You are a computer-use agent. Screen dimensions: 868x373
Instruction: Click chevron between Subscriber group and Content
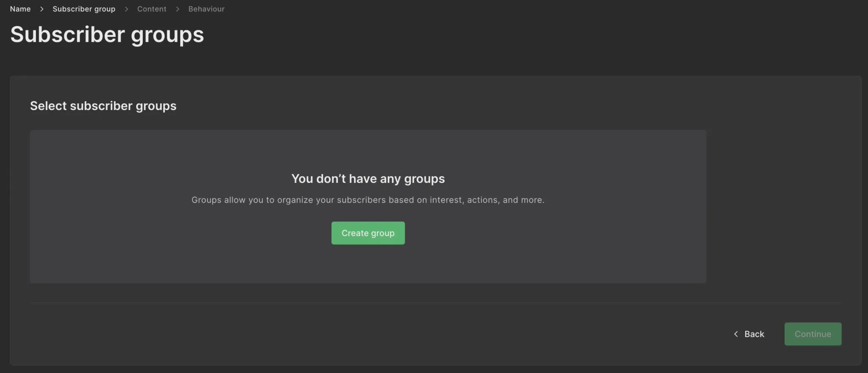(x=126, y=9)
